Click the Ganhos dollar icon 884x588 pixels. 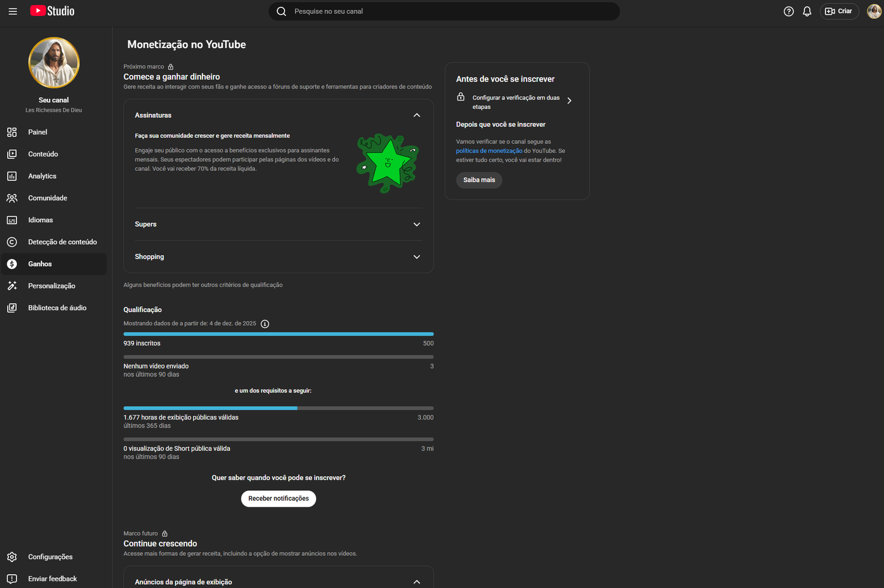click(12, 264)
